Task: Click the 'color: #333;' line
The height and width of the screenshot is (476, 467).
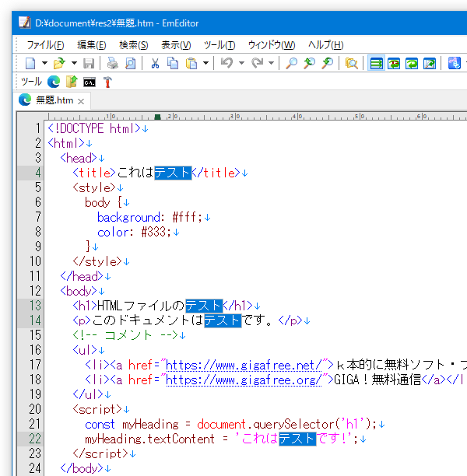Action: pyautogui.click(x=134, y=232)
